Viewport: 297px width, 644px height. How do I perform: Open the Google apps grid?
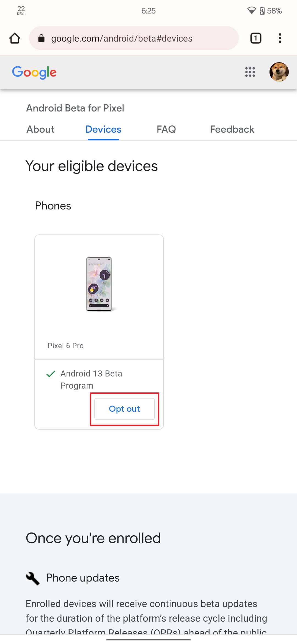[x=250, y=72]
